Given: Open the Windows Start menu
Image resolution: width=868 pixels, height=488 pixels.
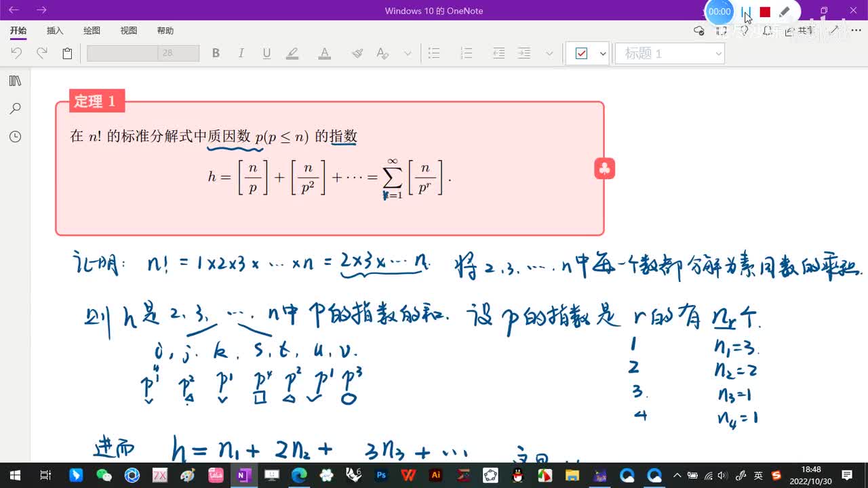Looking at the screenshot, I should pos(15,475).
